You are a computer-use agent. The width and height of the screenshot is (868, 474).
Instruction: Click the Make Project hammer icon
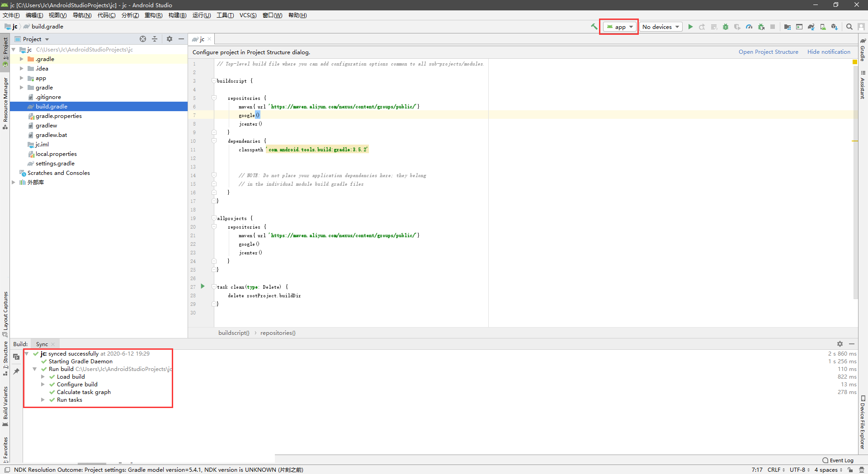(594, 27)
